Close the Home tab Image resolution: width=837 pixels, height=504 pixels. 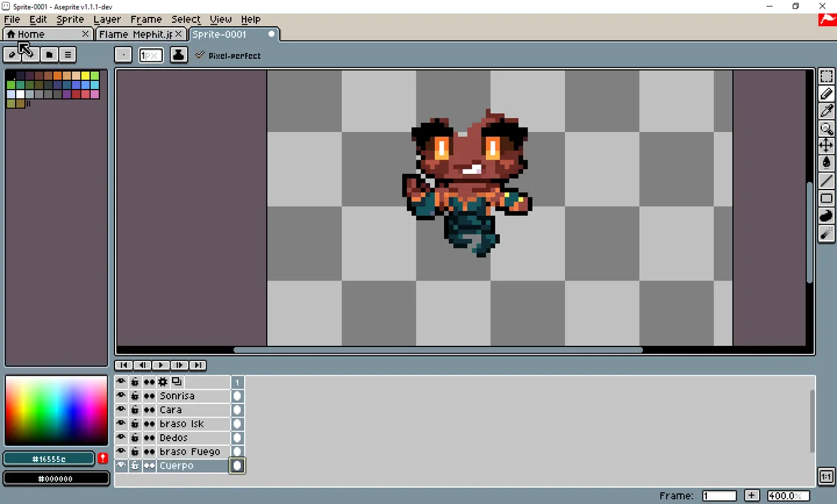click(86, 33)
